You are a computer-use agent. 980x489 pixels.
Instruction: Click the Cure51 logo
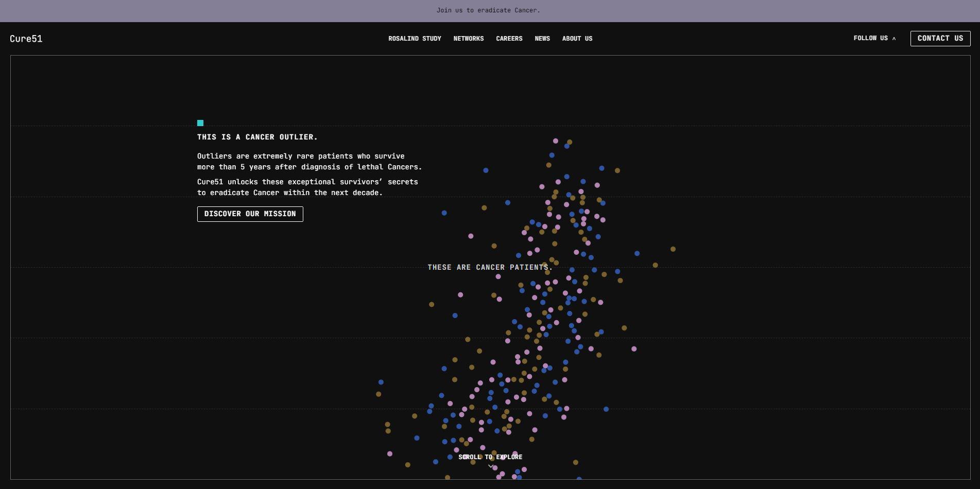26,39
